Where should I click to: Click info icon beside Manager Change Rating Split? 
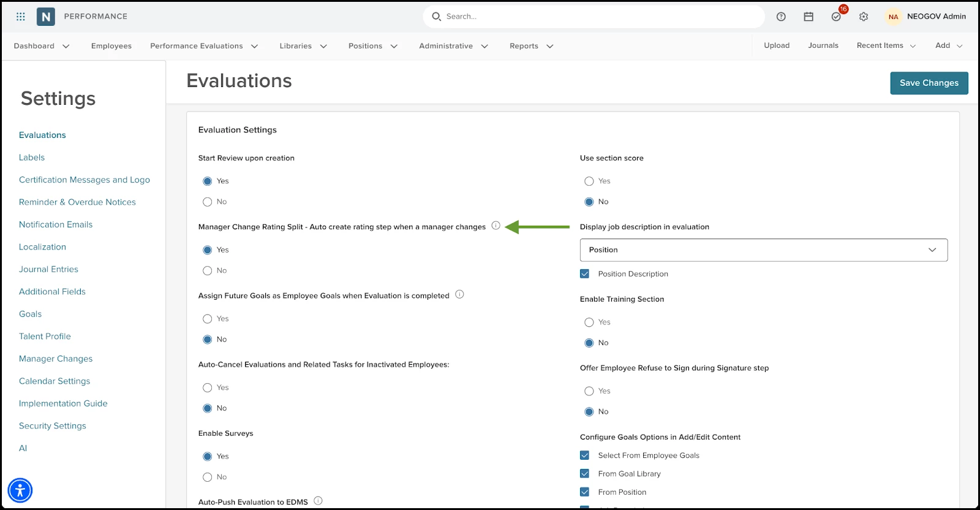496,226
